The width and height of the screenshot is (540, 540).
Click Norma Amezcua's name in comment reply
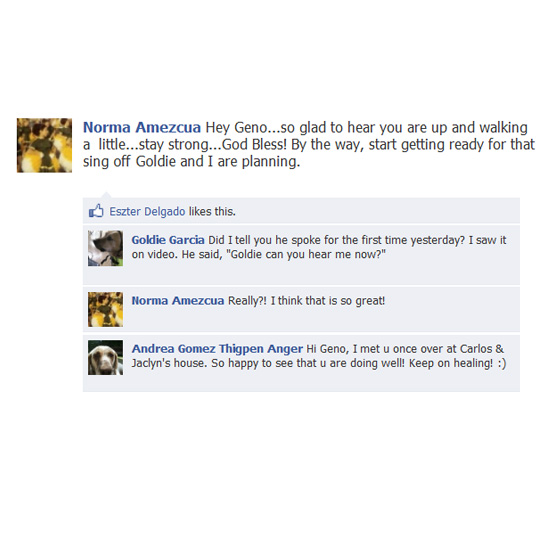[x=178, y=301]
